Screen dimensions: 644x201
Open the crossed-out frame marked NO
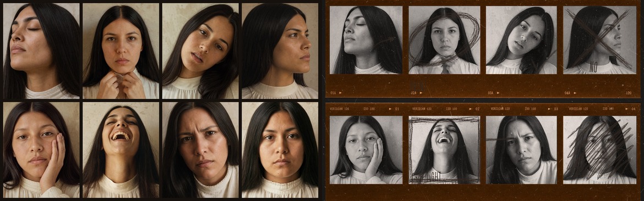tap(599, 40)
